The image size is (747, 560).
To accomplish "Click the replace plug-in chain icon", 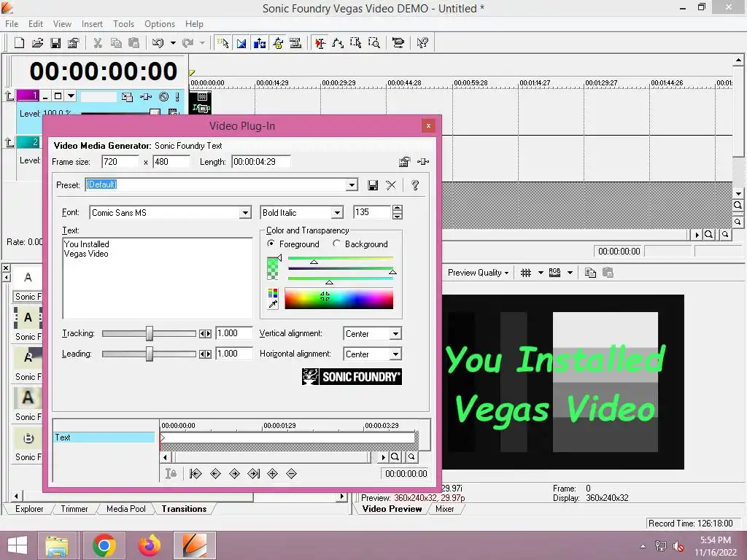I will [423, 162].
